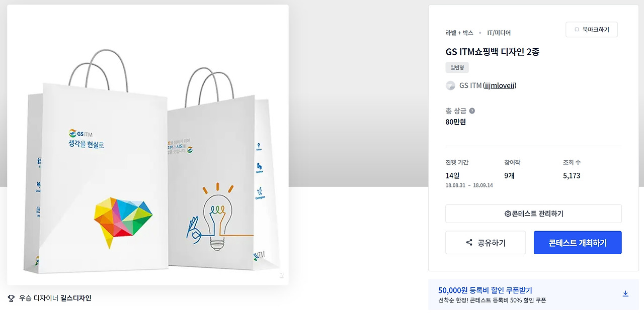The image size is (644, 315).
Task: Click the GS ITM profile avatar
Action: pos(450,85)
